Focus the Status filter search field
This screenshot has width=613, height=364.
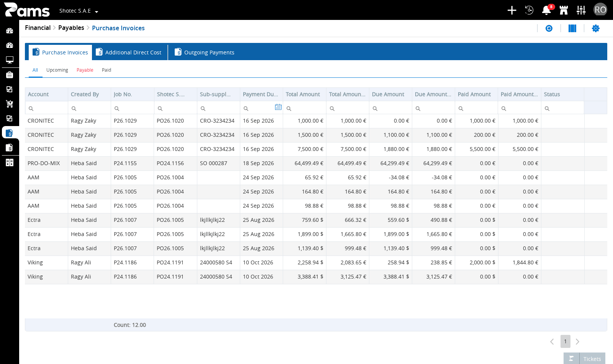tap(562, 108)
